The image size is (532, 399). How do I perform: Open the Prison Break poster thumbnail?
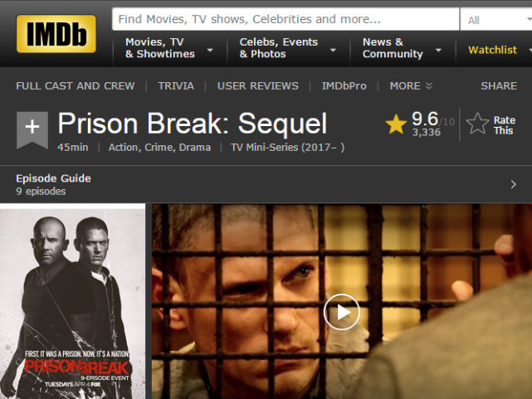(72, 304)
